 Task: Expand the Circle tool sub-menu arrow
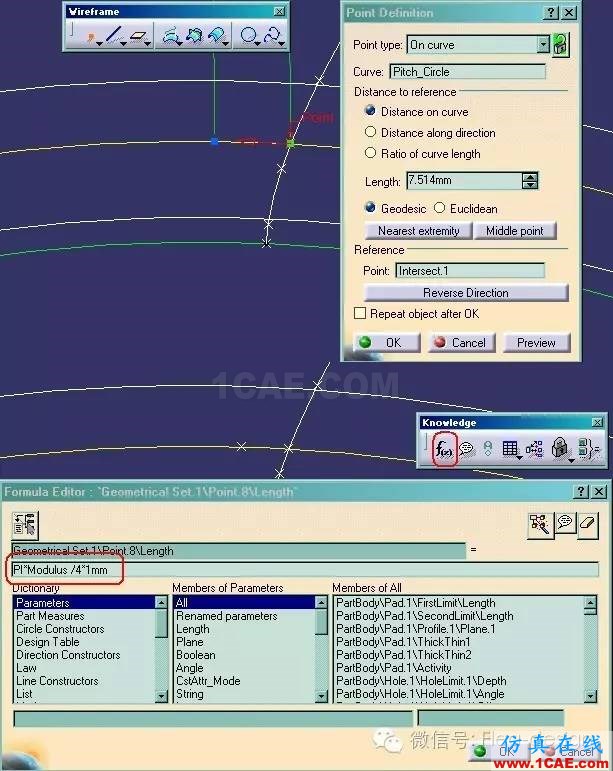258,44
